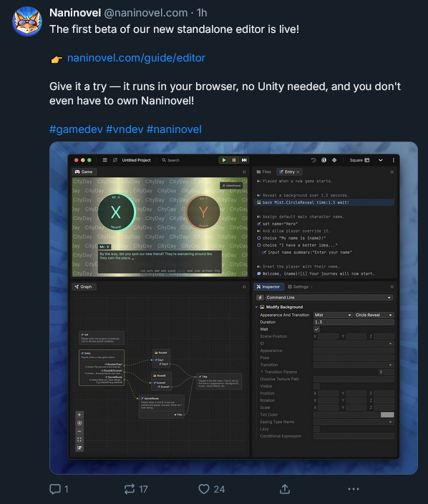Select the back Mist.CircleReveal script line
428x504 pixels.
[x=324, y=202]
